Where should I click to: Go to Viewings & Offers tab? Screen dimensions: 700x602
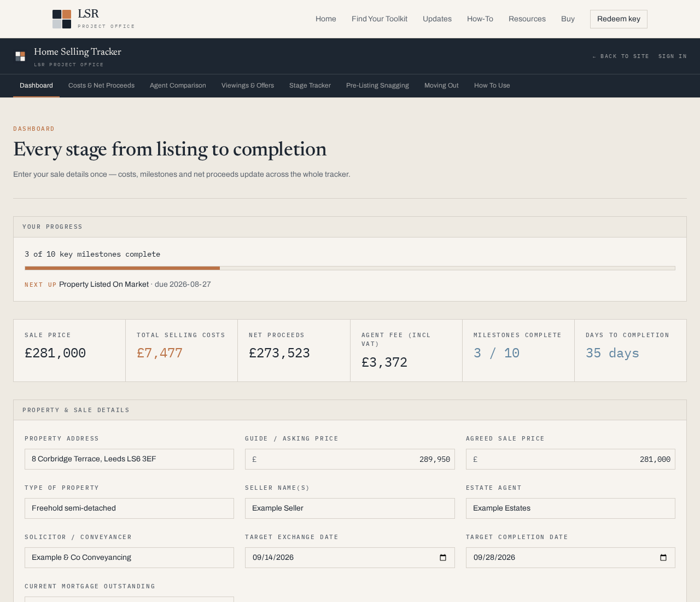click(248, 85)
